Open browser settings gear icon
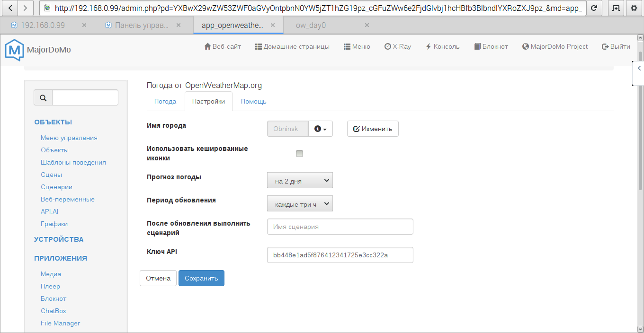 coord(634,8)
